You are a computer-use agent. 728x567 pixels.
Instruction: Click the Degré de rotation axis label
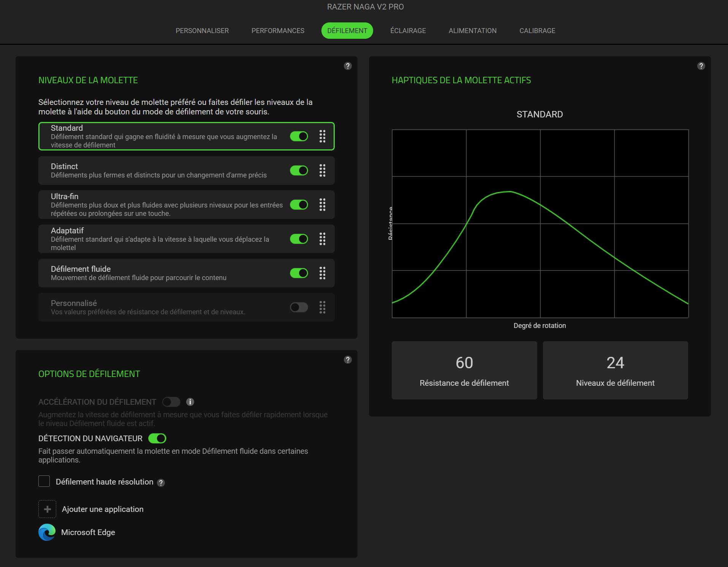[x=540, y=326]
